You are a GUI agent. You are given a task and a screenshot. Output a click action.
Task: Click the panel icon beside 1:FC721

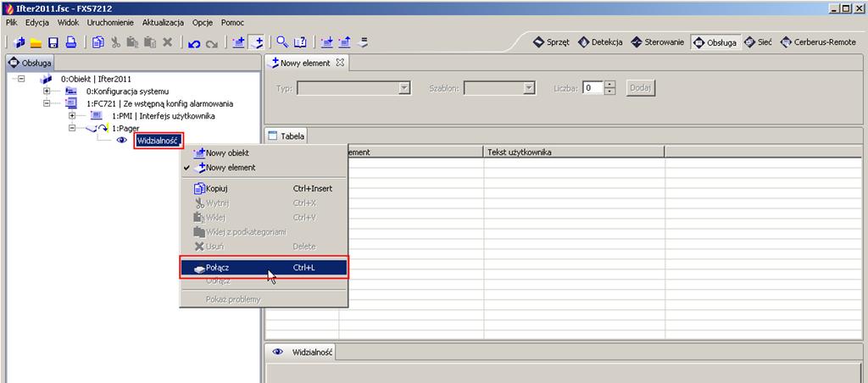pos(71,103)
